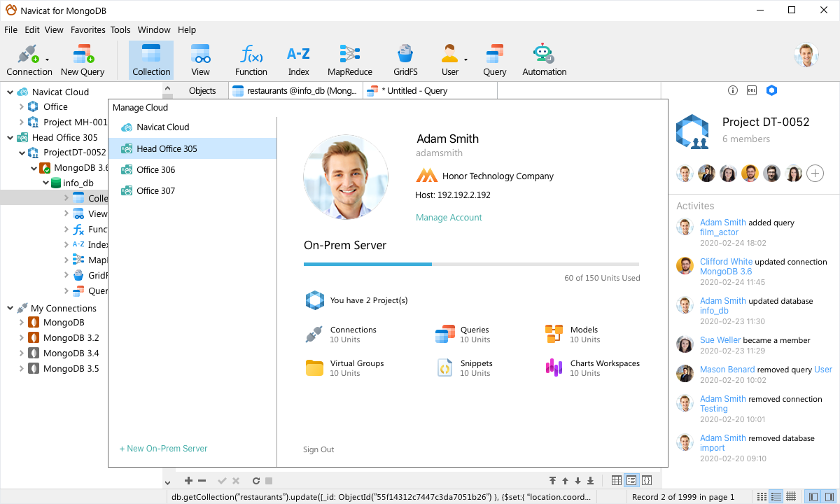Click the Sign Out link

click(x=318, y=449)
